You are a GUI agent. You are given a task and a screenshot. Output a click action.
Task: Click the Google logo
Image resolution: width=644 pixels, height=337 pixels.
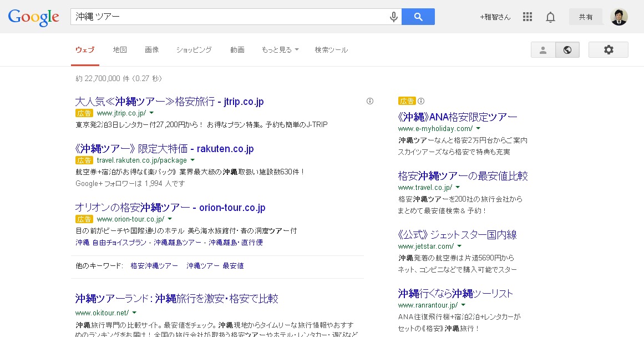point(34,17)
